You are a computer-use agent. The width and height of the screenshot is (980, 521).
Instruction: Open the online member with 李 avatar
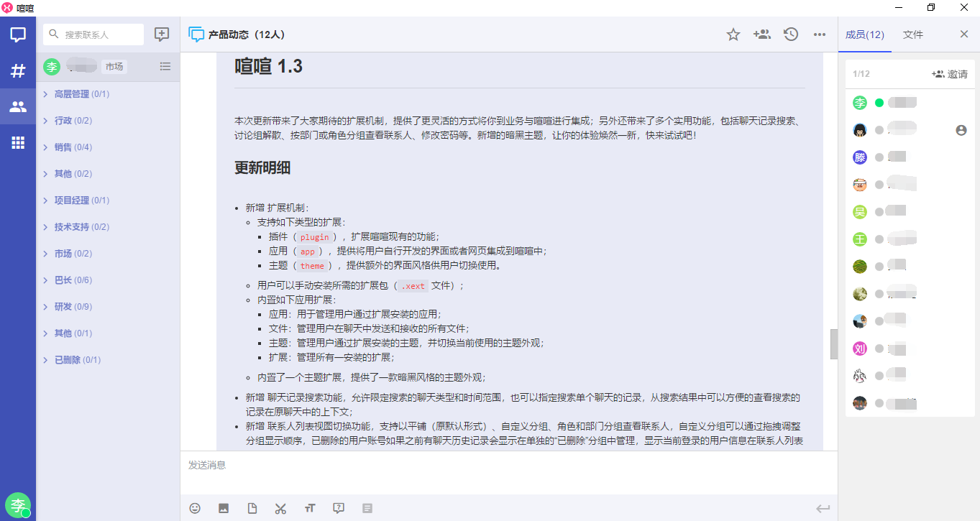tap(860, 103)
